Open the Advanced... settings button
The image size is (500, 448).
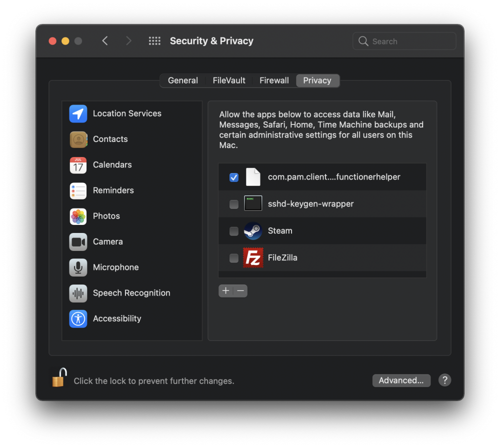401,380
